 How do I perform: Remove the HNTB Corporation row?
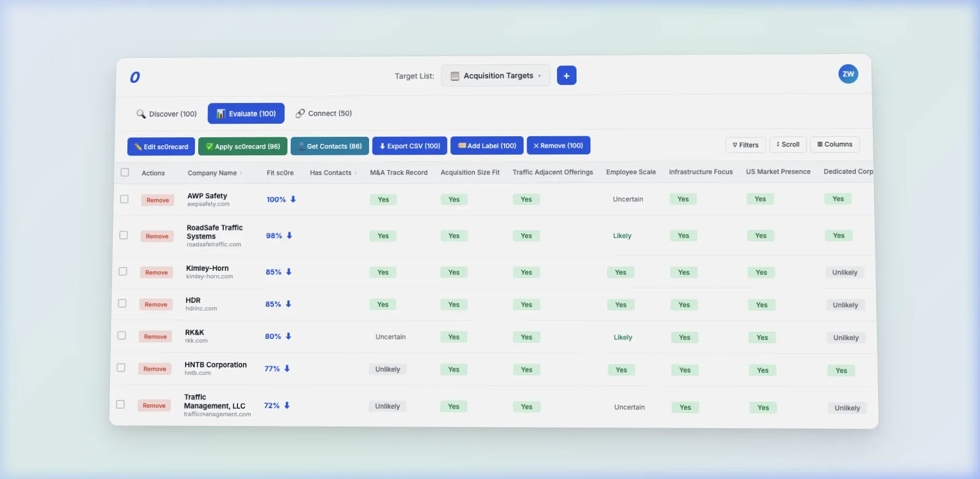155,369
